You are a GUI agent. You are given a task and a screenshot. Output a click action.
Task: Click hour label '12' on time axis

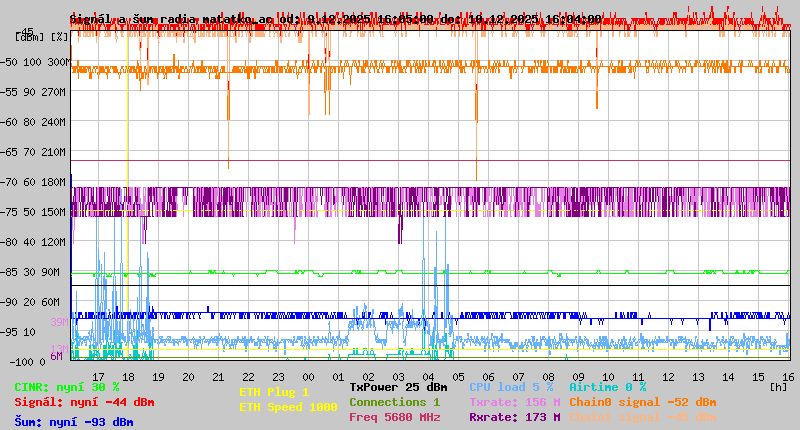[x=668, y=377]
